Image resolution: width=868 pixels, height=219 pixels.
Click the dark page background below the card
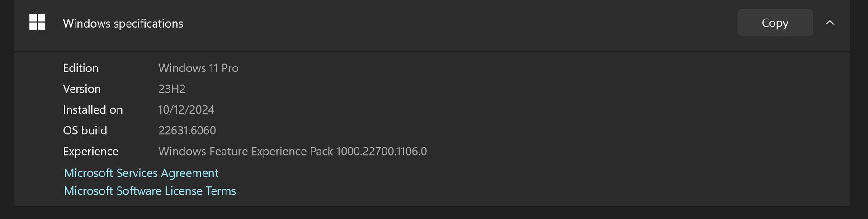click(434, 213)
